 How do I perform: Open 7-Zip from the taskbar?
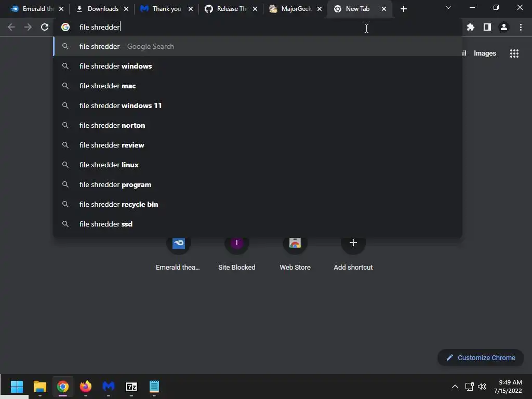pyautogui.click(x=131, y=387)
